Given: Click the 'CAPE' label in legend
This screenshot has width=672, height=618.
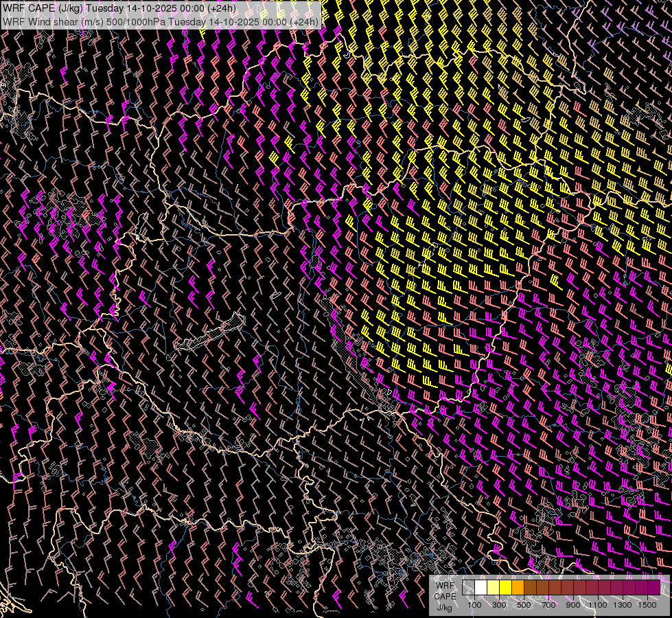Looking at the screenshot, I should click(445, 596).
